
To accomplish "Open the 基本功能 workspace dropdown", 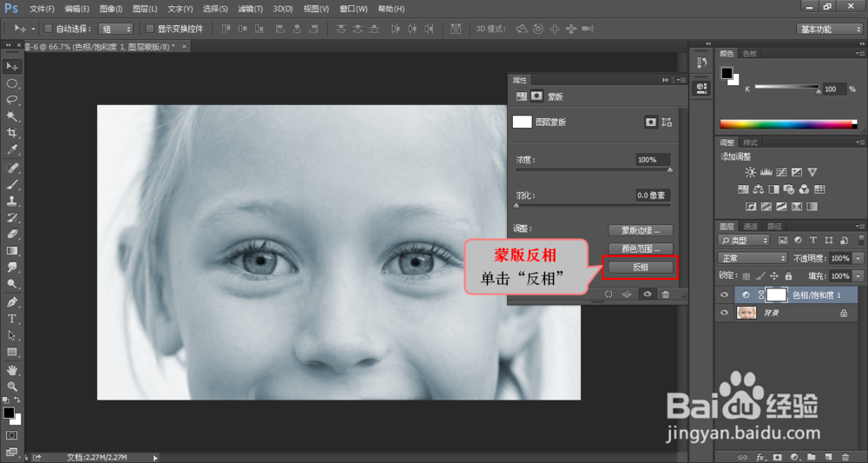I will [x=829, y=30].
